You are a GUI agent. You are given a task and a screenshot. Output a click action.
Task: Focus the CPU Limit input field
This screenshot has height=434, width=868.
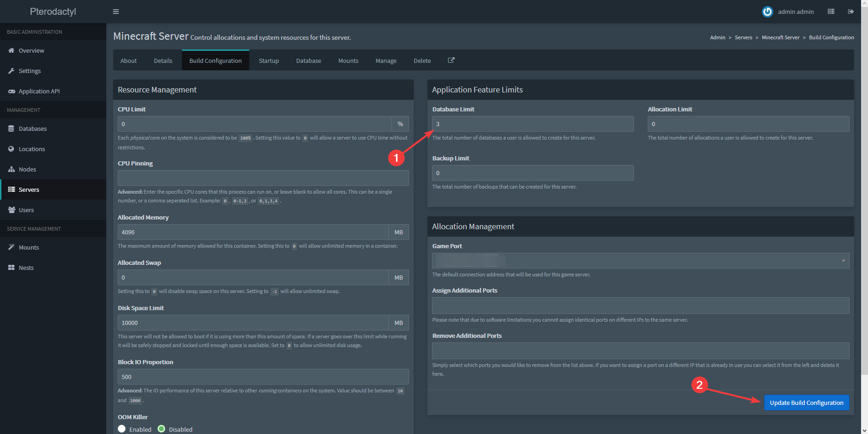(255, 124)
